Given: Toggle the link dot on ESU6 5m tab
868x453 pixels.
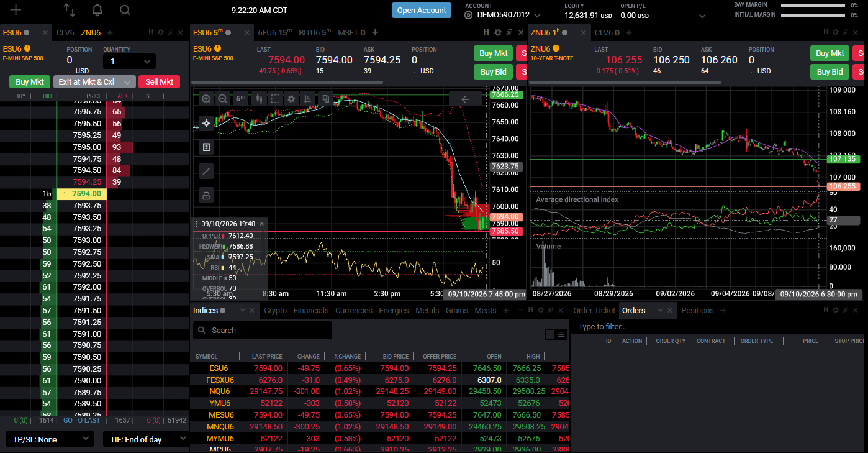Looking at the screenshot, I should (x=228, y=33).
